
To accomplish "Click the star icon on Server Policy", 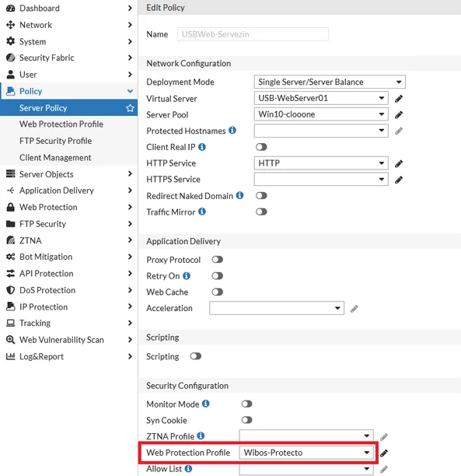I will [130, 108].
